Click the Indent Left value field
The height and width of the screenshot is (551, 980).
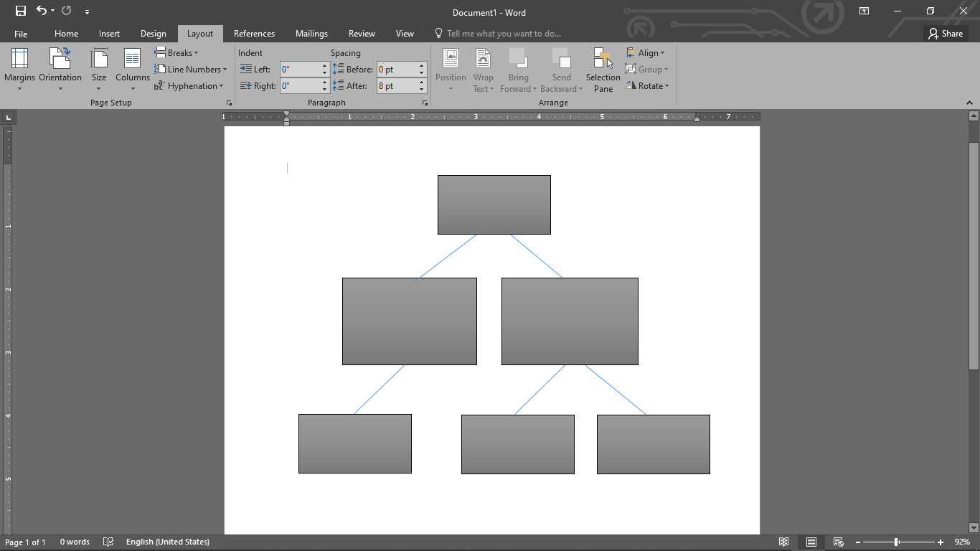point(300,70)
